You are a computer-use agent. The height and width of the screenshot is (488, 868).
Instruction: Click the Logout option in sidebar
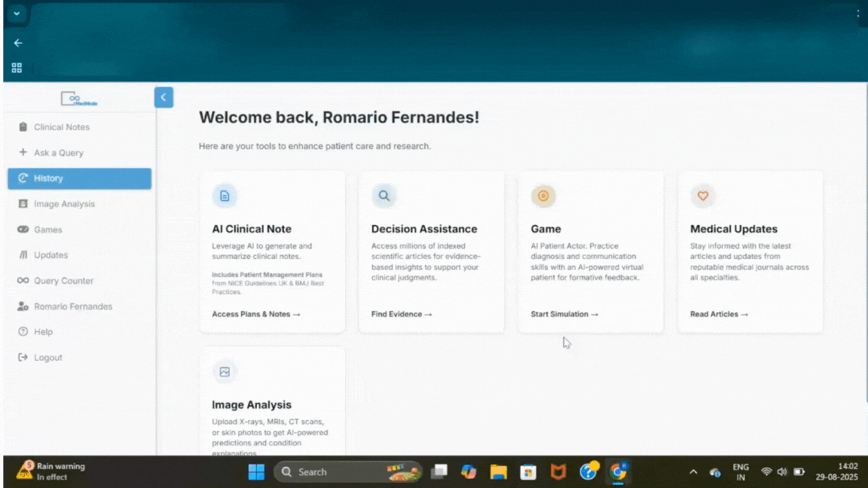pos(47,358)
